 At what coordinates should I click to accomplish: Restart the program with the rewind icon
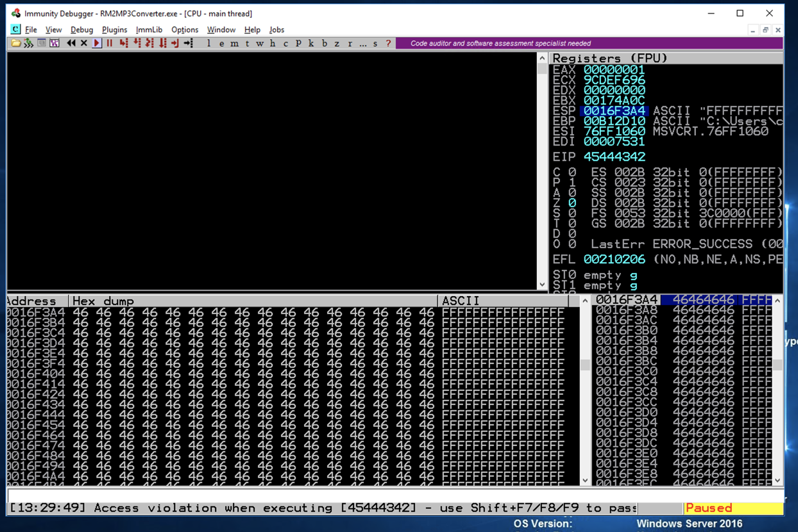[71, 43]
